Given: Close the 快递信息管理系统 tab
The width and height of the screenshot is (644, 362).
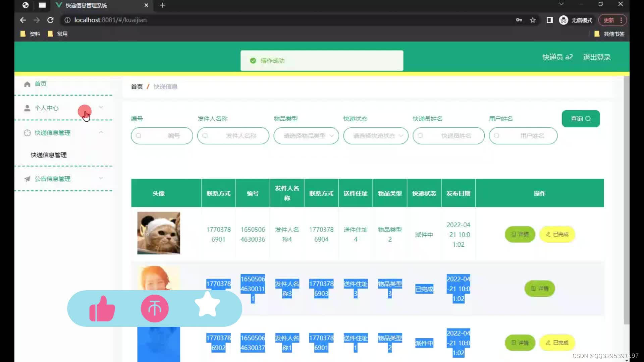Looking at the screenshot, I should coord(146,5).
